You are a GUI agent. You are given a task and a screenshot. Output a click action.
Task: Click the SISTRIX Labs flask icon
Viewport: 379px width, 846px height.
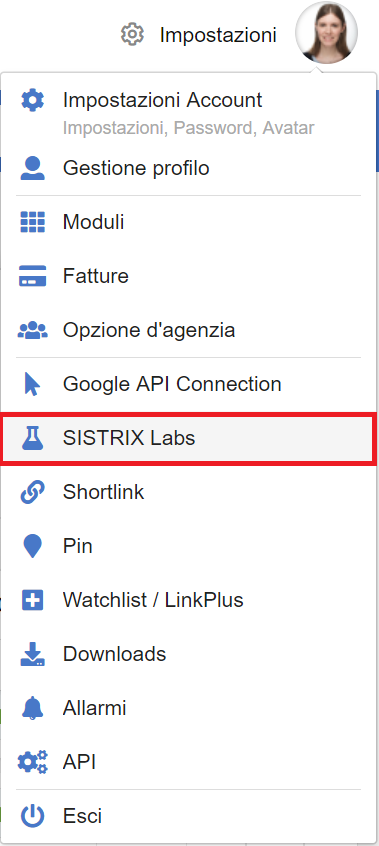point(32,438)
